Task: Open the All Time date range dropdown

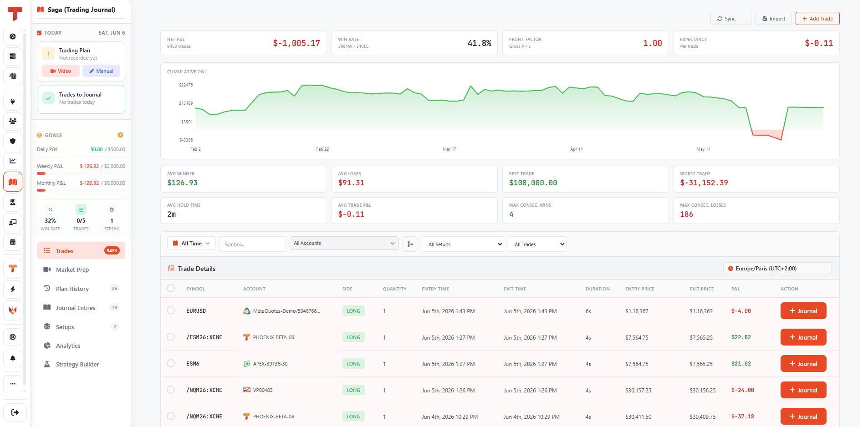Action: pos(191,244)
